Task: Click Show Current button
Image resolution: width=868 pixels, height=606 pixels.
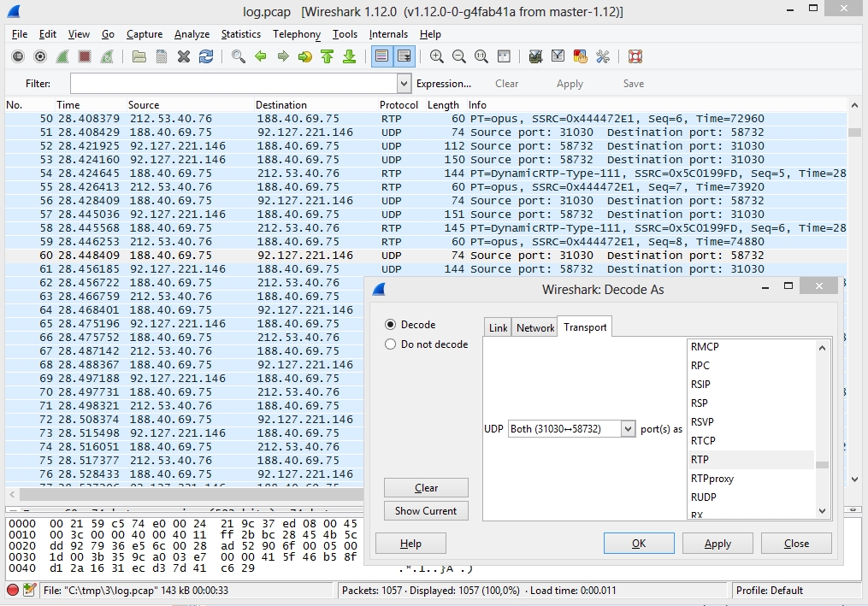Action: tap(426, 511)
